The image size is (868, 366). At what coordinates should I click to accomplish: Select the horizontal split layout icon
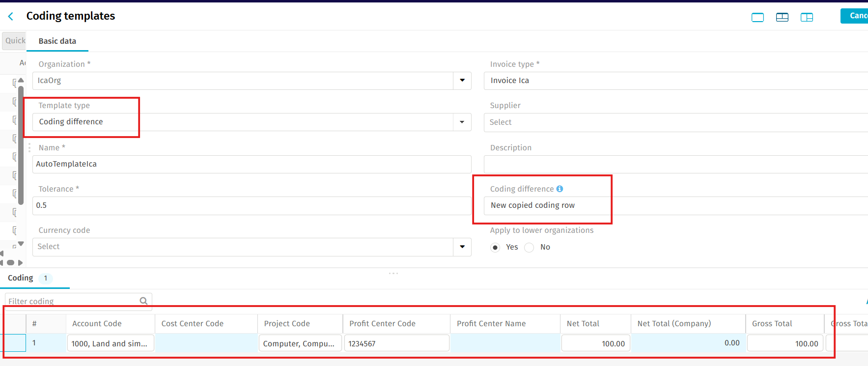point(782,18)
